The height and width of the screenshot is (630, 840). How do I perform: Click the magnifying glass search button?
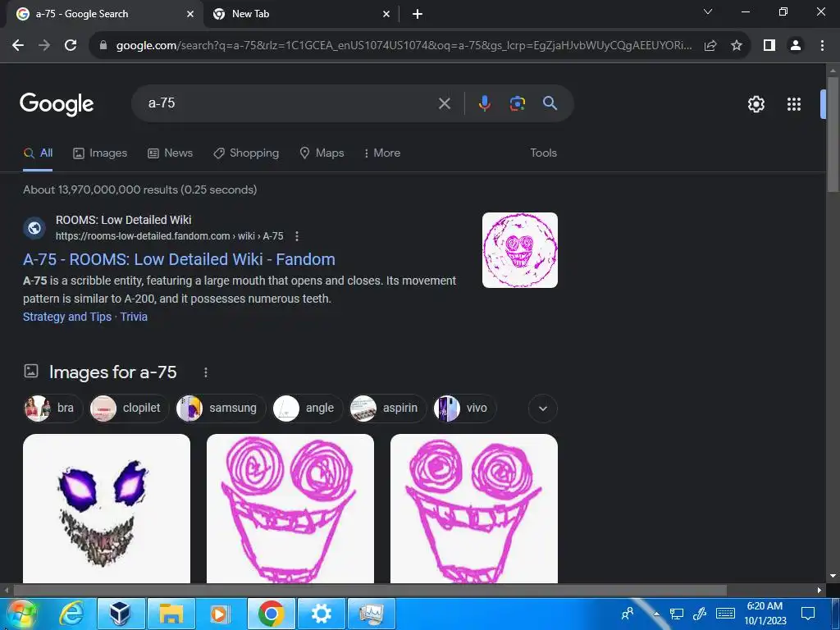[x=550, y=103]
